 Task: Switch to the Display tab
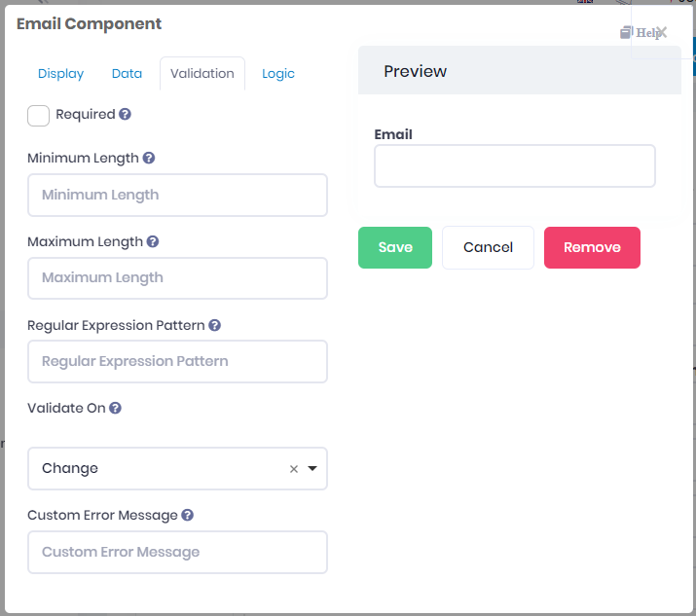coord(60,73)
